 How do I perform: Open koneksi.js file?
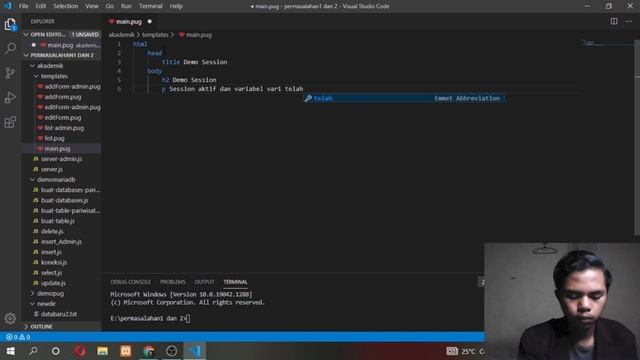coord(54,262)
